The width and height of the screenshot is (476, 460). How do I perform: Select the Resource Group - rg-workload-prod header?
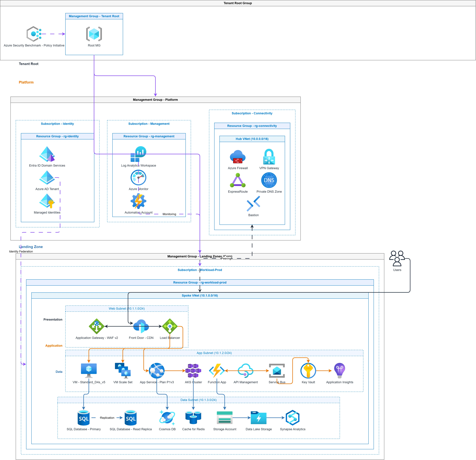tap(200, 283)
